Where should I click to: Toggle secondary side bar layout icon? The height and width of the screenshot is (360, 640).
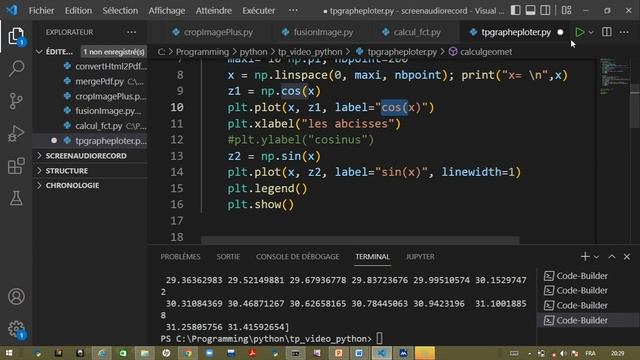545,10
